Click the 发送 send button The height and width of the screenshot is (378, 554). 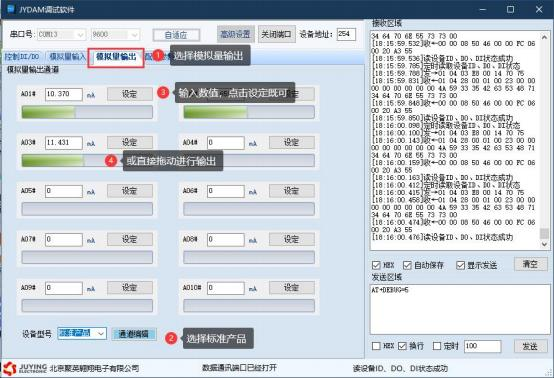(530, 347)
